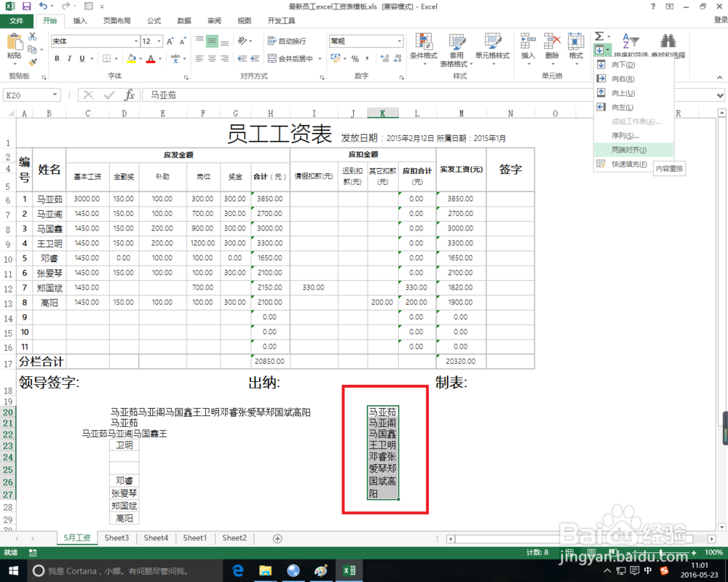Toggle middle vertical alignment
The width and height of the screenshot is (728, 582).
click(x=212, y=41)
